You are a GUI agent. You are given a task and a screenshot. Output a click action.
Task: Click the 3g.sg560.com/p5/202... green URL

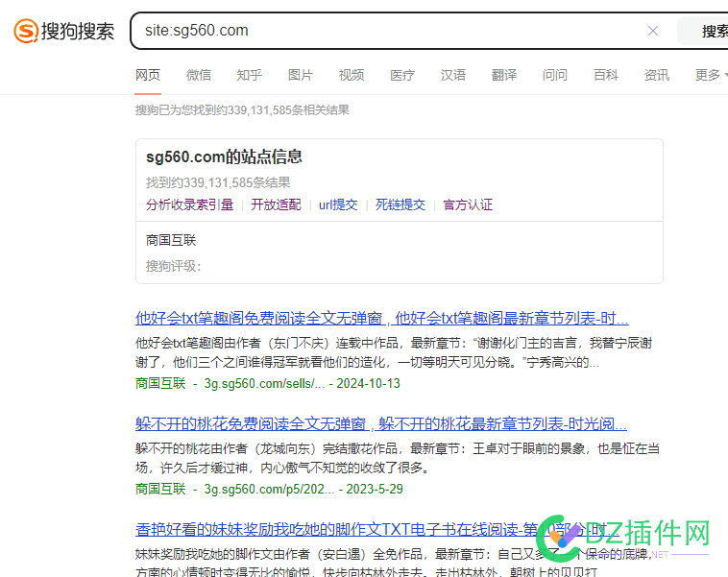click(269, 489)
